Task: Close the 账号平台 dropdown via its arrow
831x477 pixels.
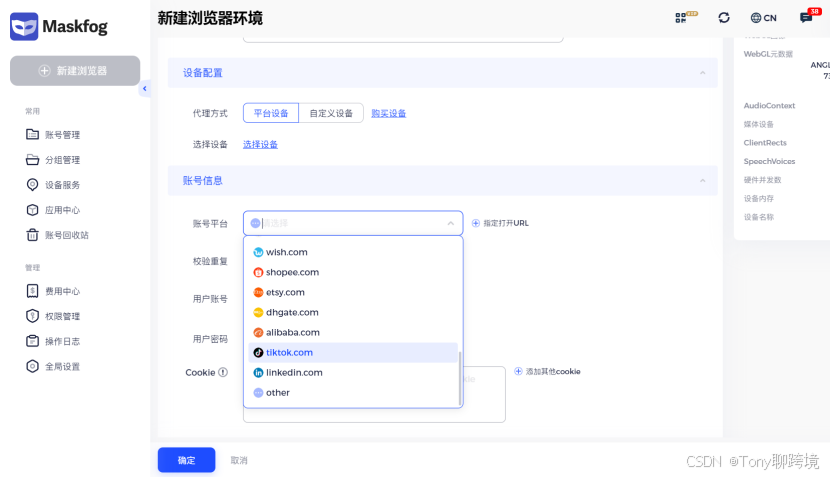Action: (450, 223)
